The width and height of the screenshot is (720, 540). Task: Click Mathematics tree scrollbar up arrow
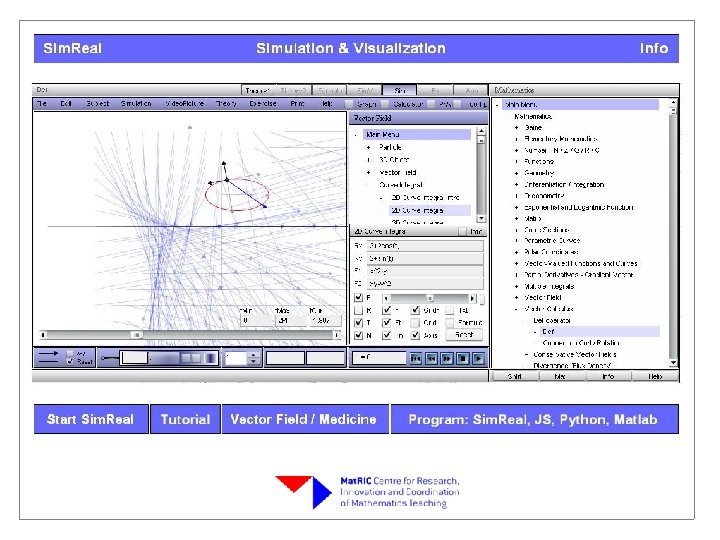(x=673, y=103)
